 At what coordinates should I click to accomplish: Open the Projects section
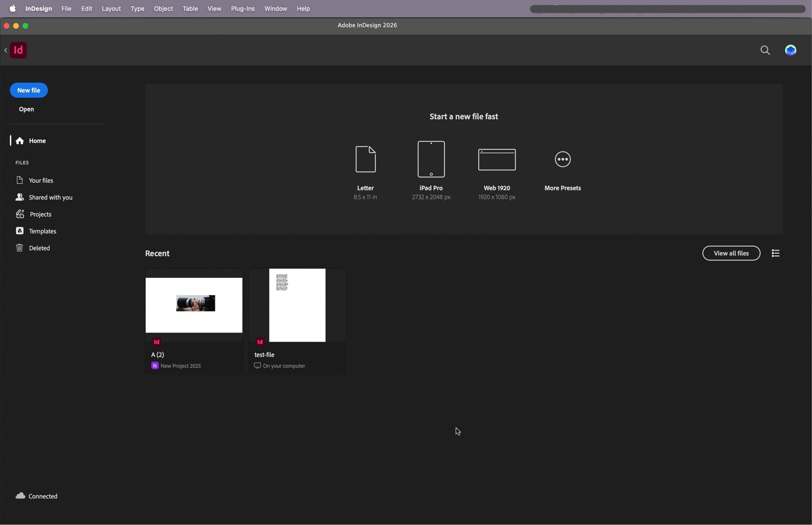pos(40,214)
